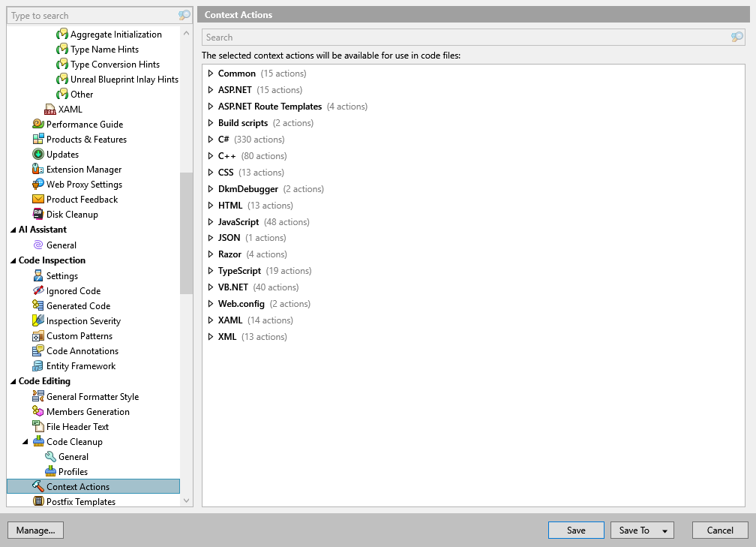Viewport: 756px width, 547px height.
Task: Click the General Formatter Style icon
Action: 38,396
